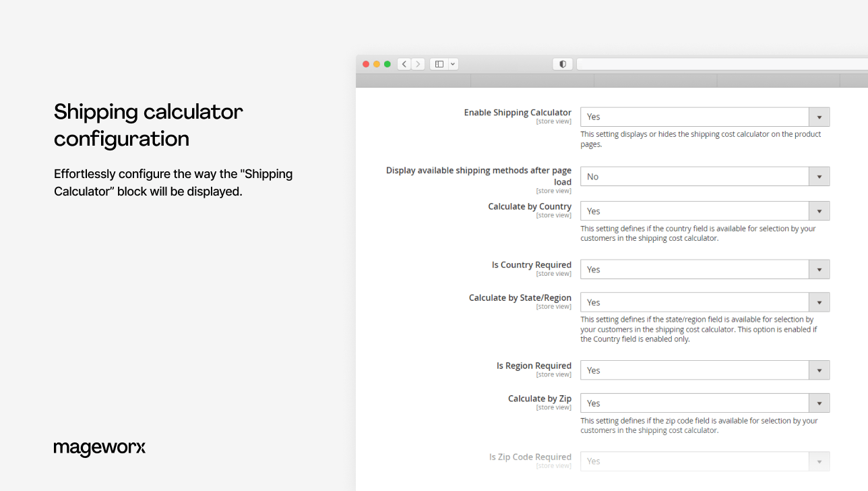
Task: Click the store view link under Enable Shipping Calculator
Action: point(553,121)
